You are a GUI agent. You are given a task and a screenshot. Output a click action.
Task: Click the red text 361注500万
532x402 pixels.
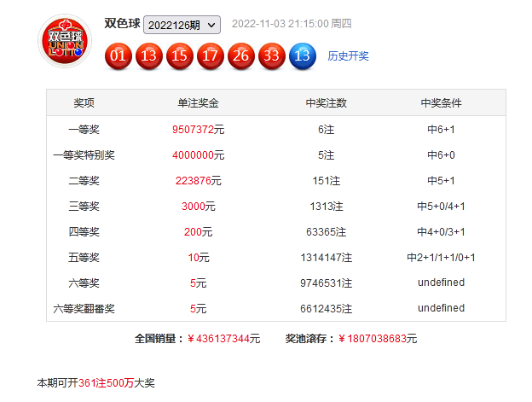107,383
